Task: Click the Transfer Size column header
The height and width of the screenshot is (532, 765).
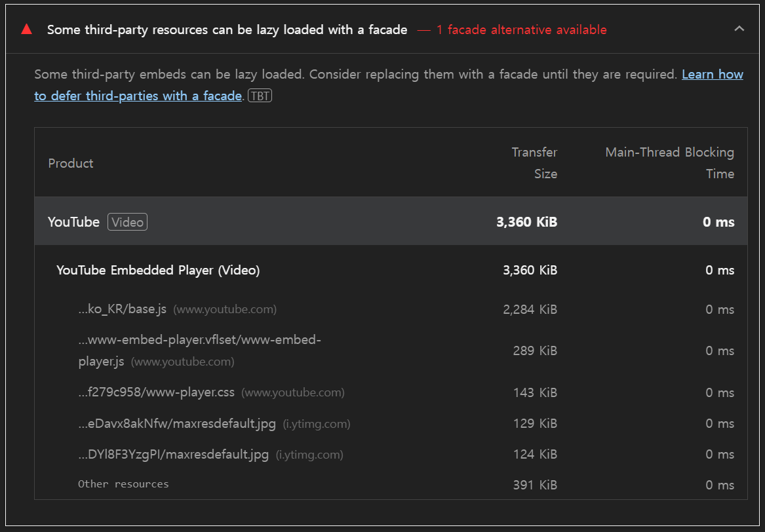Action: pos(534,163)
